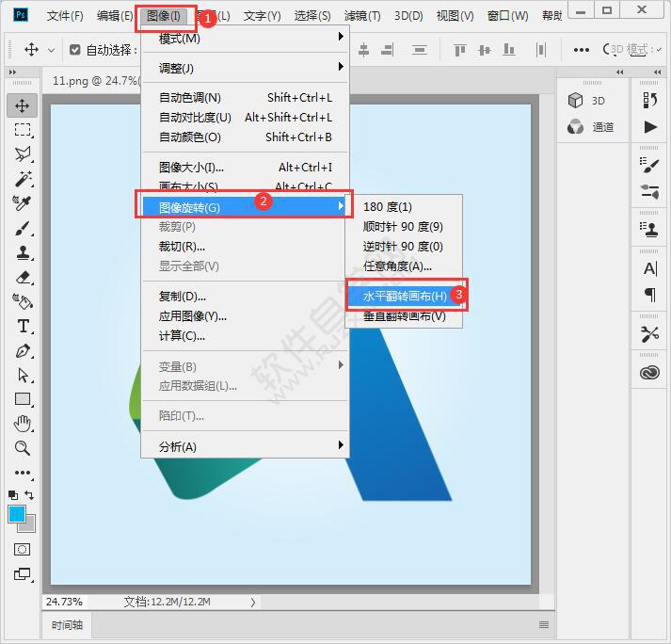Image resolution: width=671 pixels, height=644 pixels.
Task: Choose 水平翻转画布(H) from the submenu
Action: pos(404,296)
